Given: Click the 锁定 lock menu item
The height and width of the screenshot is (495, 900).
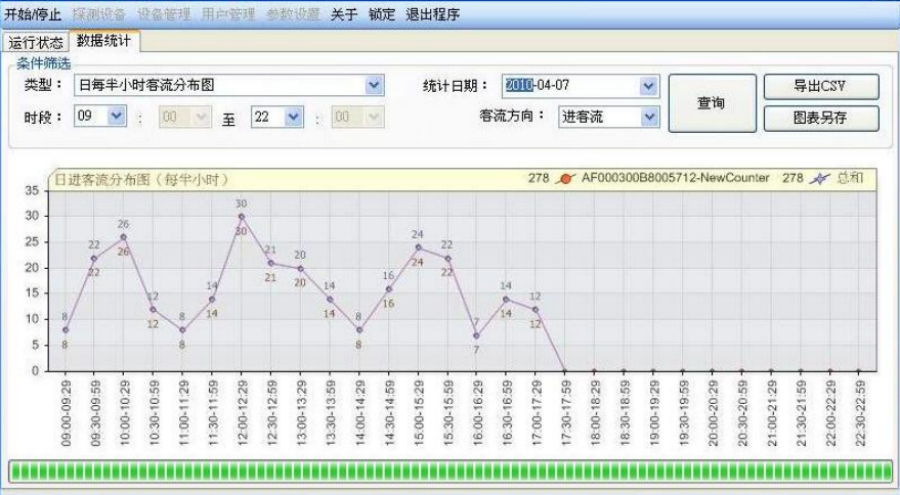Looking at the screenshot, I should tap(381, 15).
